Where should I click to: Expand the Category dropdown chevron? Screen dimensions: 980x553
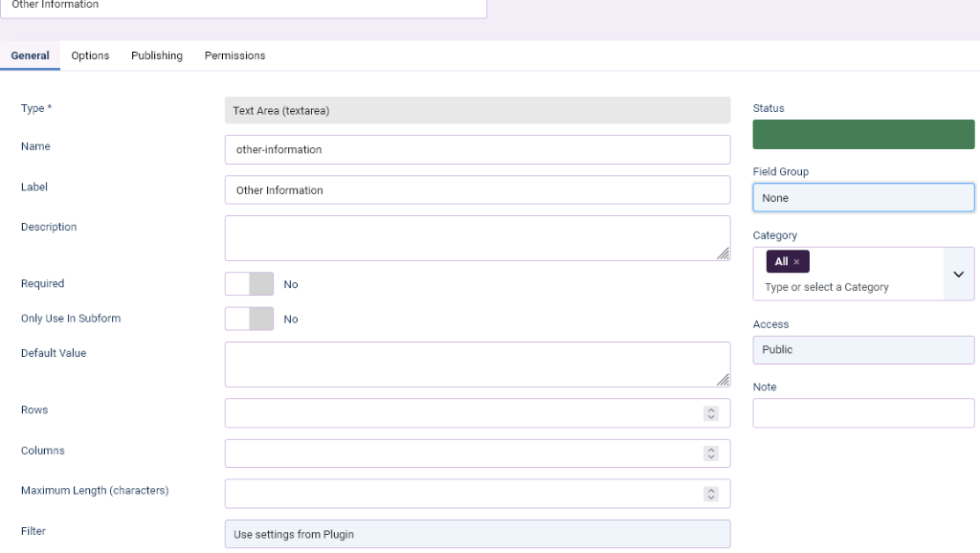point(958,274)
